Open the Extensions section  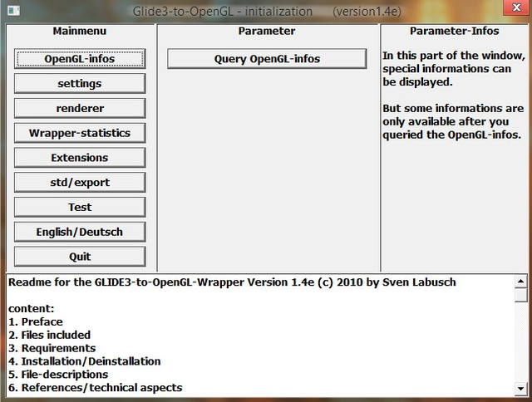pos(80,158)
